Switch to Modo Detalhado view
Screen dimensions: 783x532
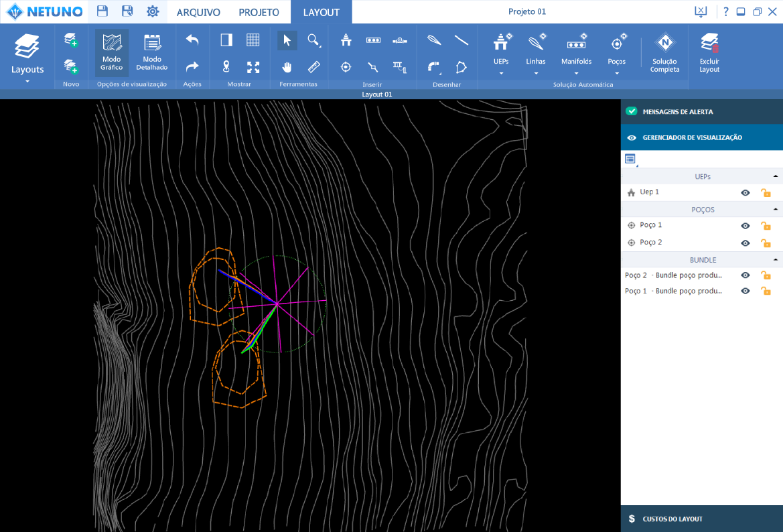tap(152, 53)
